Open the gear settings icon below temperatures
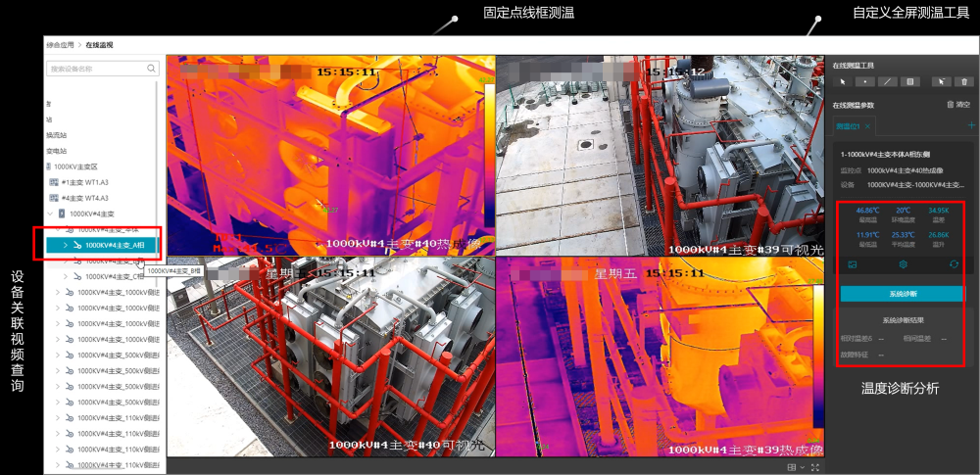The image size is (980, 475). coord(904,264)
